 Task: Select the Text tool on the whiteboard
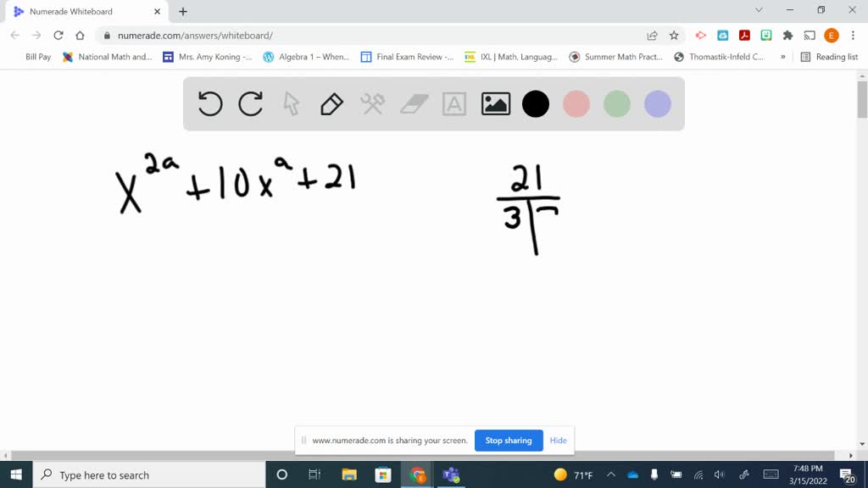pos(454,103)
